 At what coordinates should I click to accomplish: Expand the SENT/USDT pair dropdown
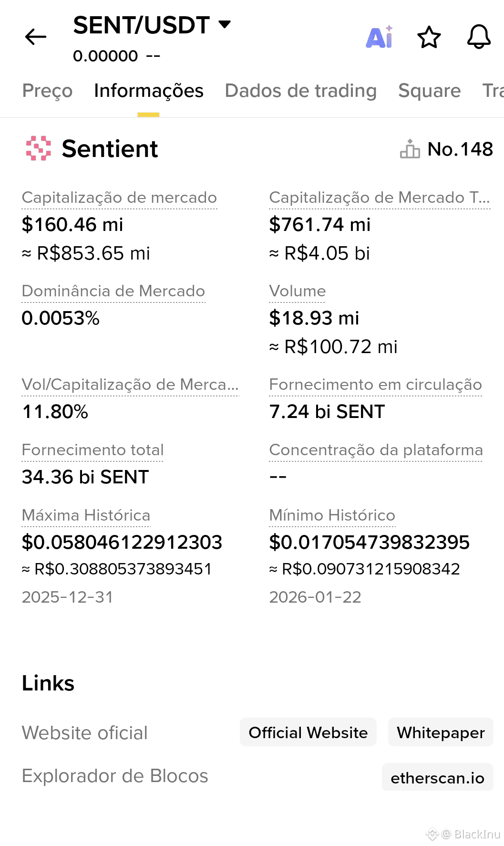point(225,24)
